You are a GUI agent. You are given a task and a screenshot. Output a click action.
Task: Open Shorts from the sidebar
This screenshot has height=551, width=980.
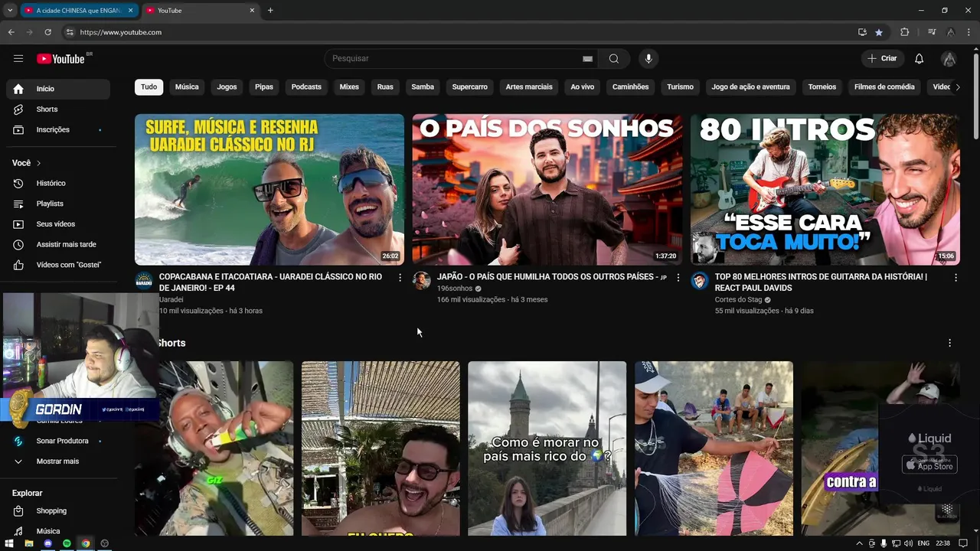click(x=58, y=109)
